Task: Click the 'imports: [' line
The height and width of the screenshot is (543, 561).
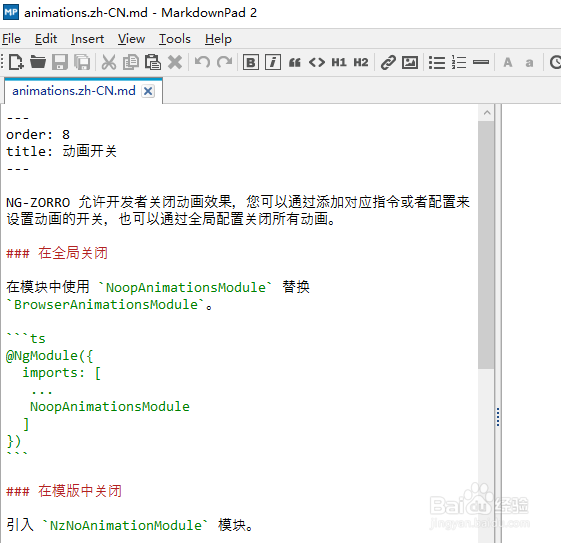Action: (x=62, y=373)
